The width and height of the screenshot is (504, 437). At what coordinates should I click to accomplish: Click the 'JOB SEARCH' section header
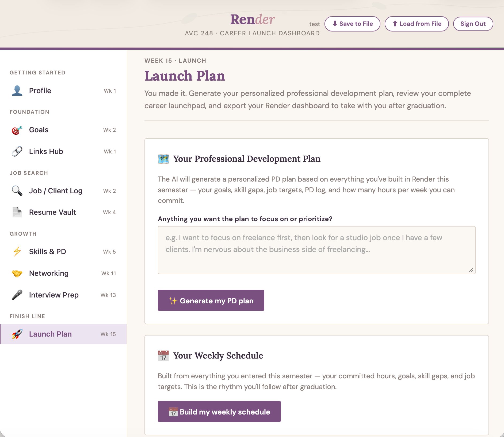[29, 173]
